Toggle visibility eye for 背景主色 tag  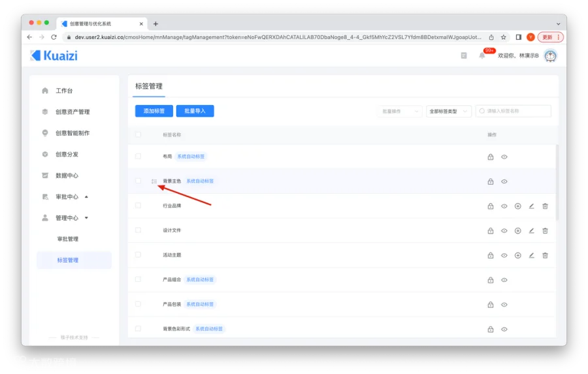[x=504, y=181]
